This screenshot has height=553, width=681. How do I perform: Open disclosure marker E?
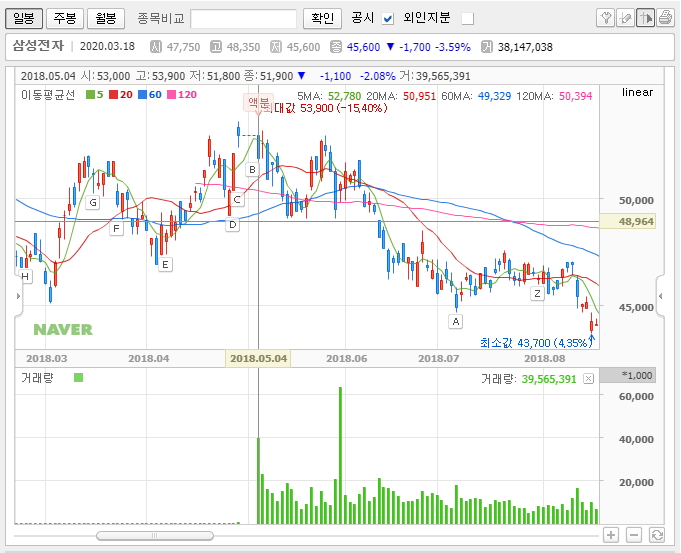point(165,265)
